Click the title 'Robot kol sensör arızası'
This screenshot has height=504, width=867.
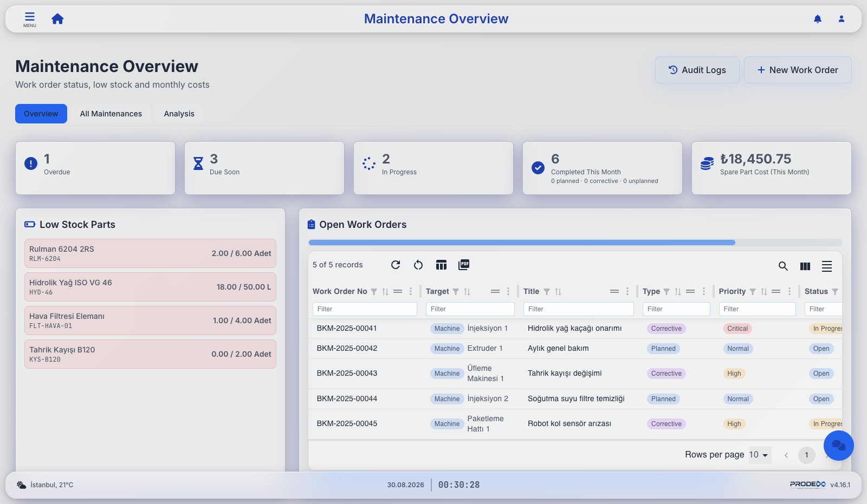[570, 424]
